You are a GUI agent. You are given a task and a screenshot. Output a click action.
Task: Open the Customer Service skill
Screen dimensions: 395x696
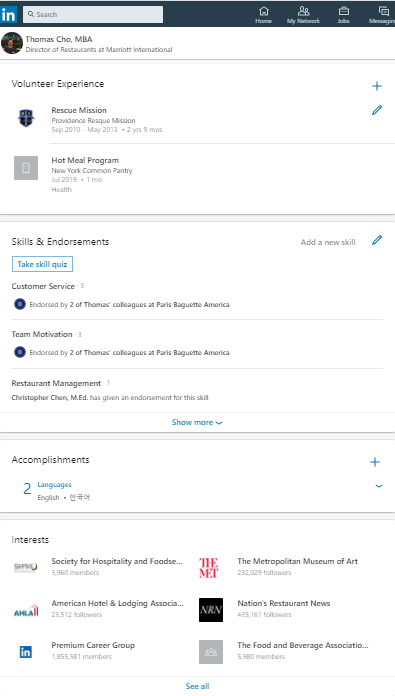(43, 286)
